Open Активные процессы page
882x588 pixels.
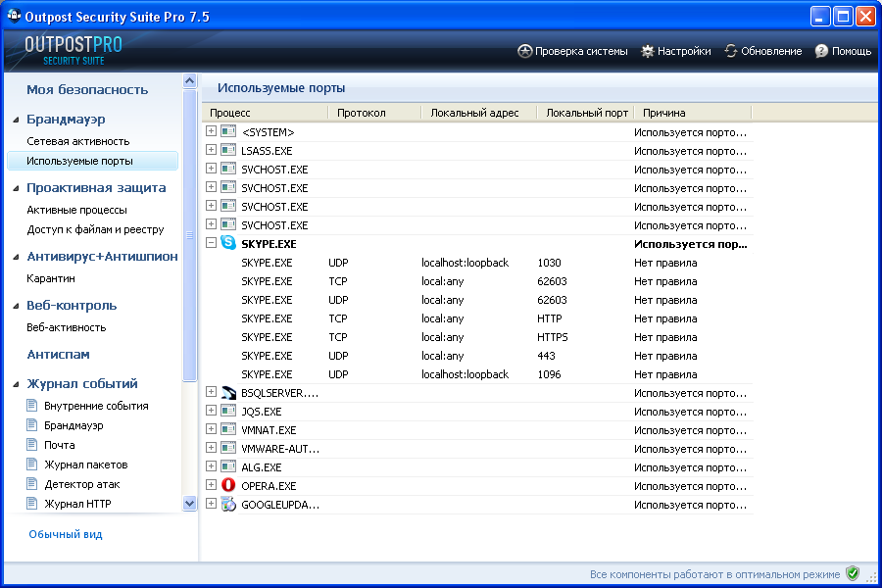coord(77,210)
